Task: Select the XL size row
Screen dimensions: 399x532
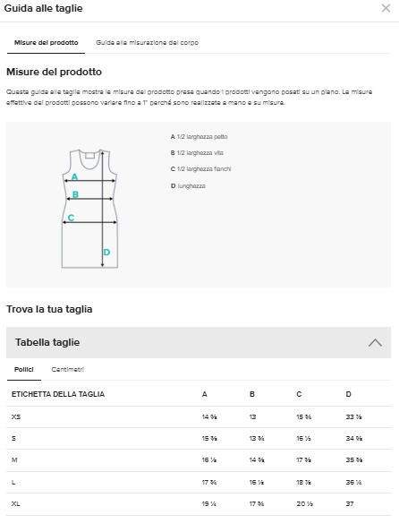Action: coord(199,504)
